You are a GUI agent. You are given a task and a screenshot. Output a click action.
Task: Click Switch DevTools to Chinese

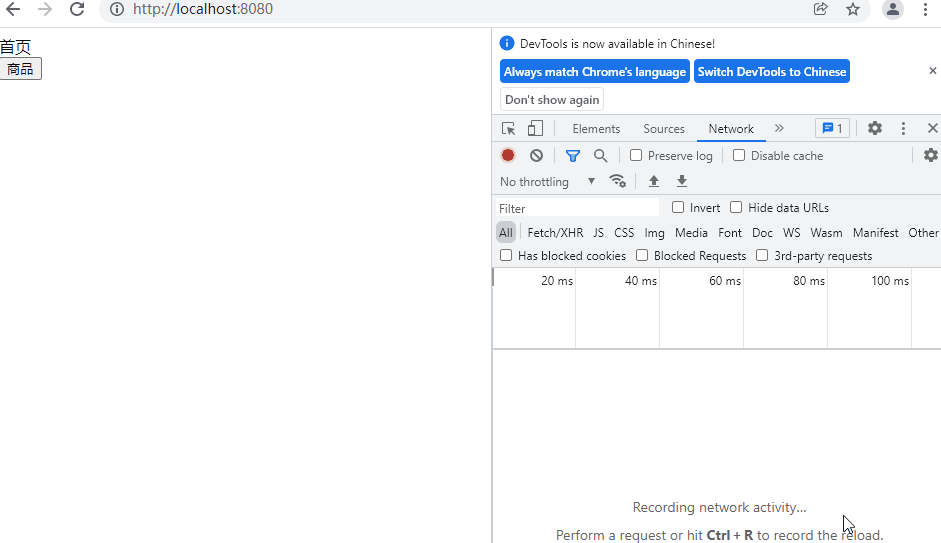[772, 71]
